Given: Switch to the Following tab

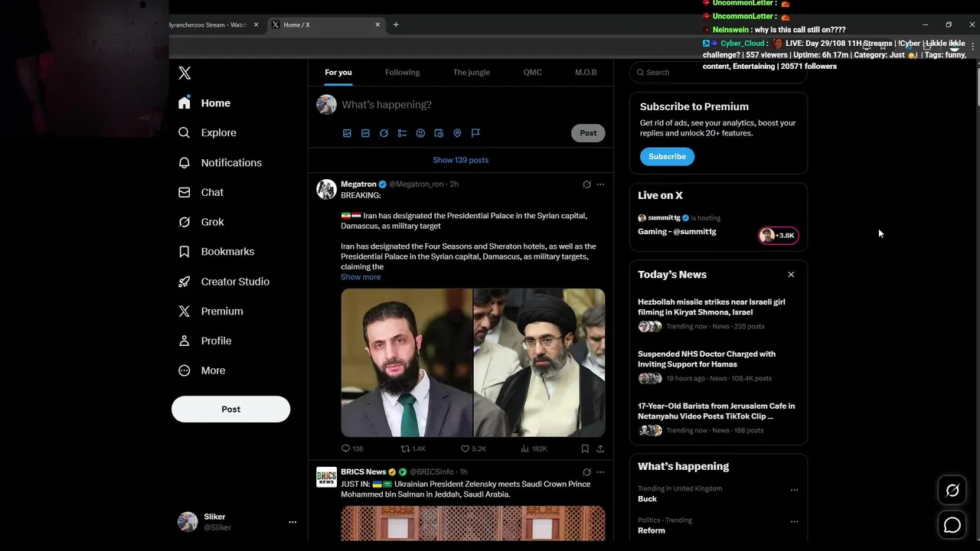Looking at the screenshot, I should tap(402, 72).
